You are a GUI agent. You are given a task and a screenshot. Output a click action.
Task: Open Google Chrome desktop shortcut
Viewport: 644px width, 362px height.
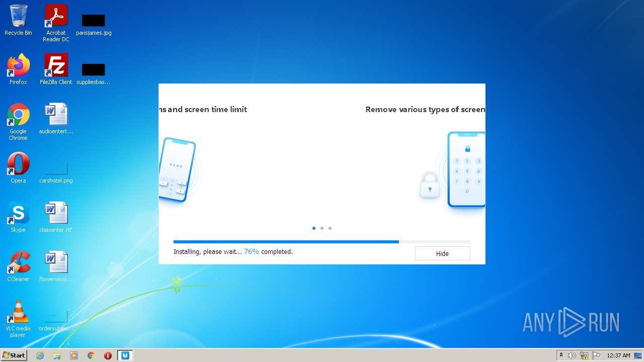pyautogui.click(x=18, y=122)
